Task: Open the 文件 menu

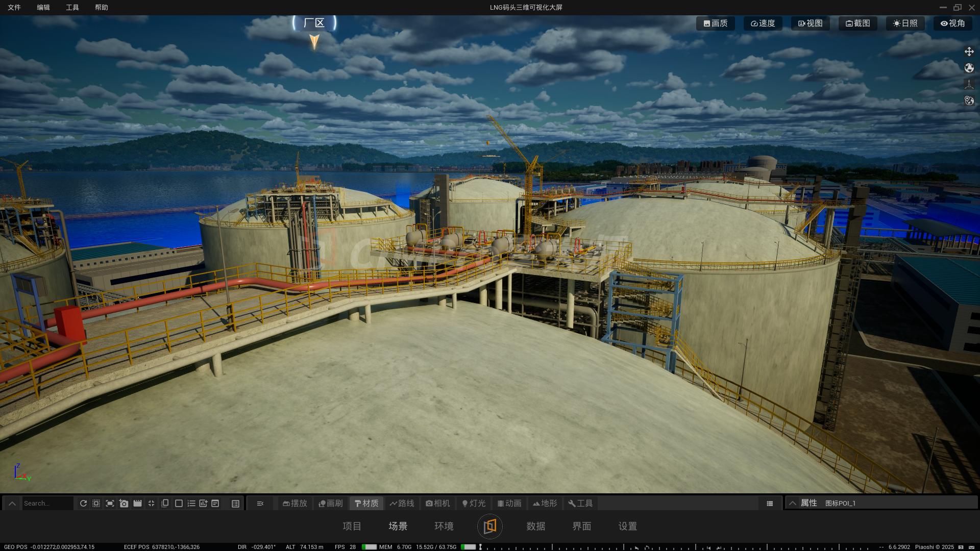Action: (x=14, y=8)
